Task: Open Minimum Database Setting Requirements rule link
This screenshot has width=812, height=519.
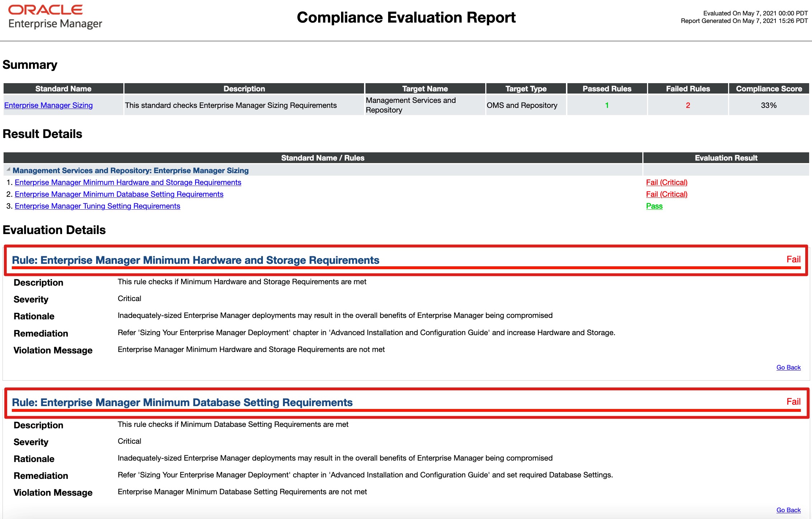Action: [119, 194]
